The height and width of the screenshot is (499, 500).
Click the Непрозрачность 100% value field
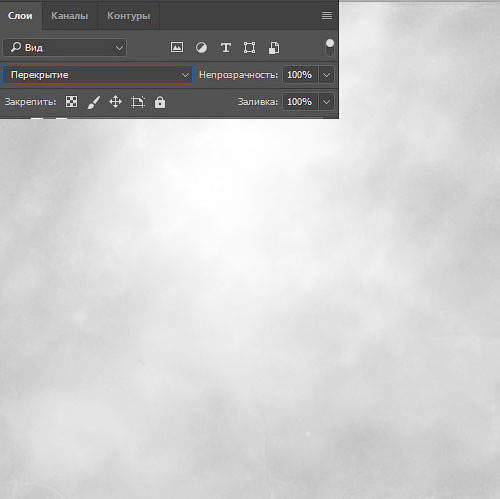[x=300, y=75]
